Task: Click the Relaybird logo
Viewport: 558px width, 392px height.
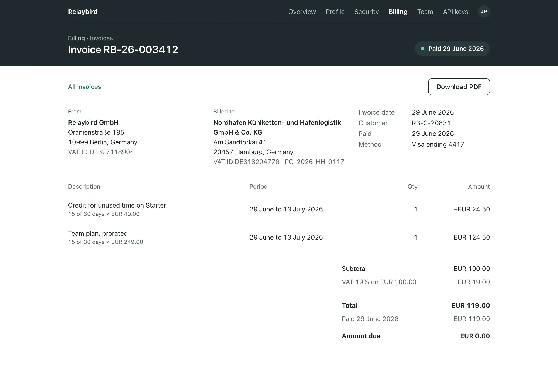Action: pyautogui.click(x=83, y=12)
